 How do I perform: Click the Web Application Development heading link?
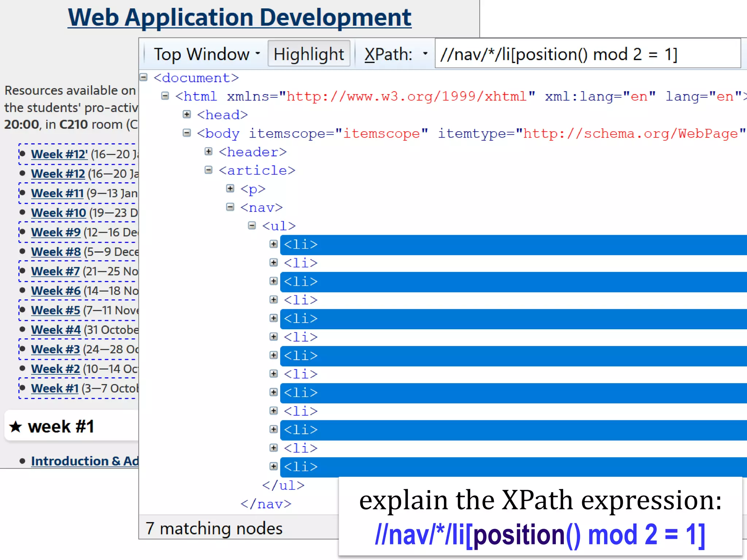pos(239,17)
